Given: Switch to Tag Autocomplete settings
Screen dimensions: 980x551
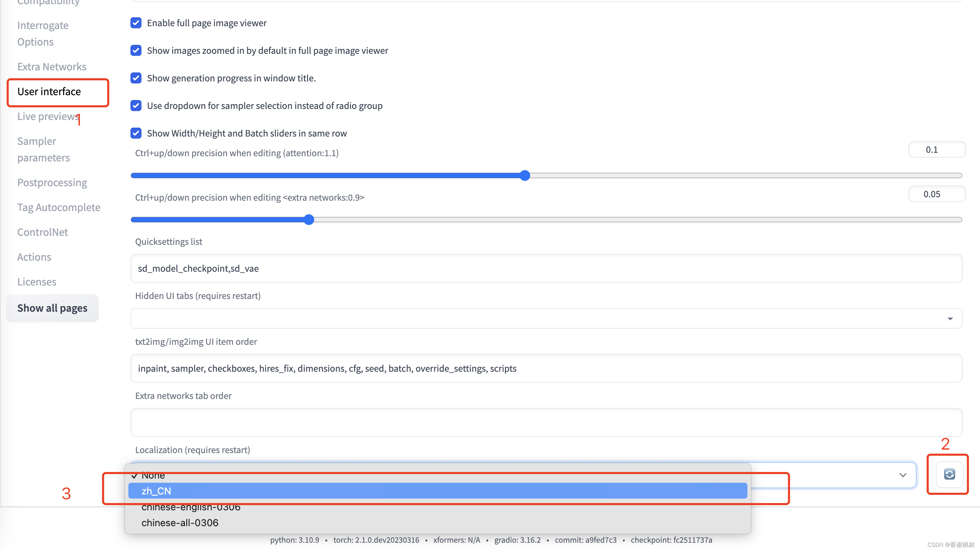Looking at the screenshot, I should (59, 207).
